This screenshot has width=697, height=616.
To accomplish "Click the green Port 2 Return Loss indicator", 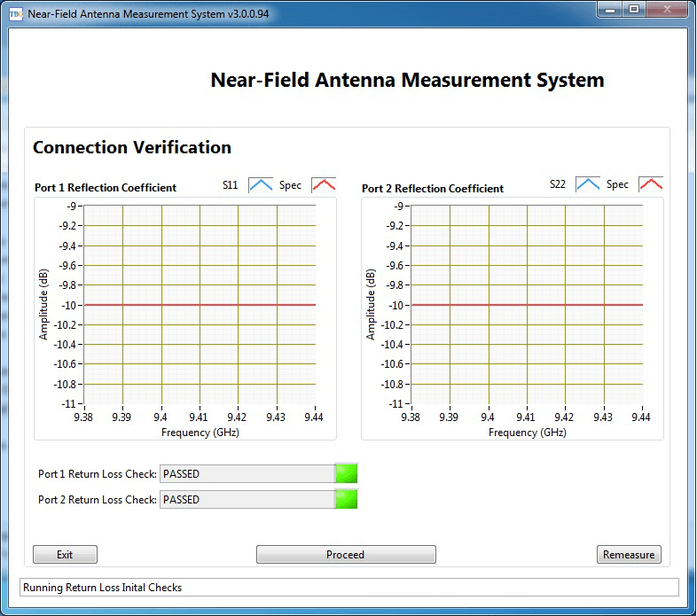I will 347,500.
